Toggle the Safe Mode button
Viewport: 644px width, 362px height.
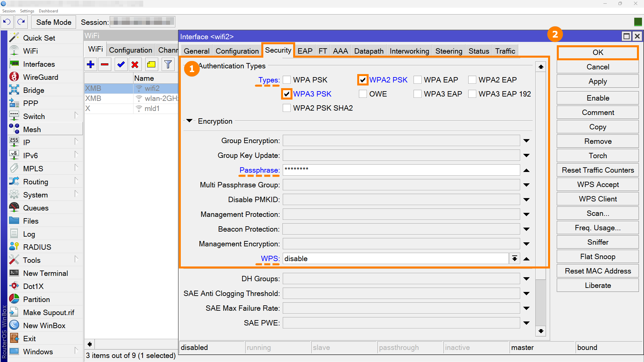pyautogui.click(x=54, y=22)
